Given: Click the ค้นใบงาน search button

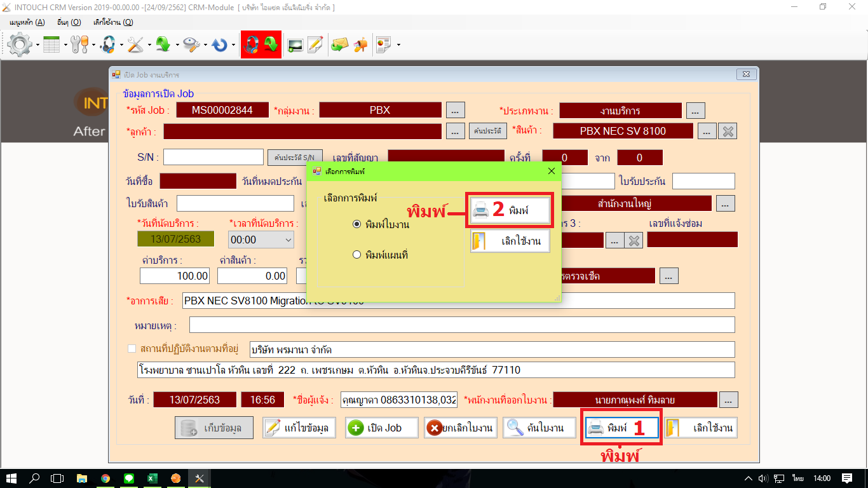Looking at the screenshot, I should coord(539,428).
